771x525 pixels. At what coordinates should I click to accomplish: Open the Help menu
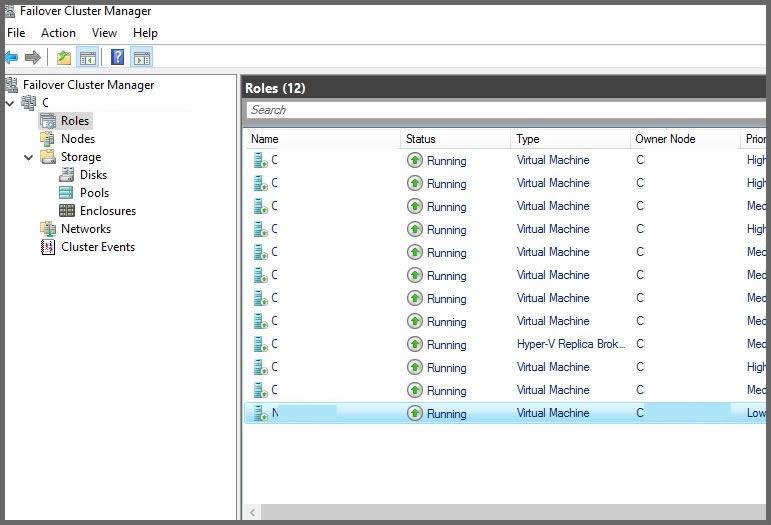[x=145, y=33]
